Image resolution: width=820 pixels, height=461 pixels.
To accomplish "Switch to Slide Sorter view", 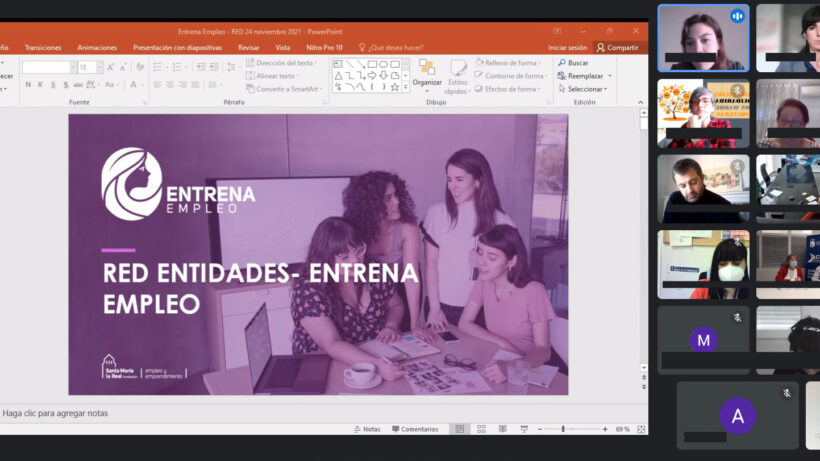I will pos(481,429).
